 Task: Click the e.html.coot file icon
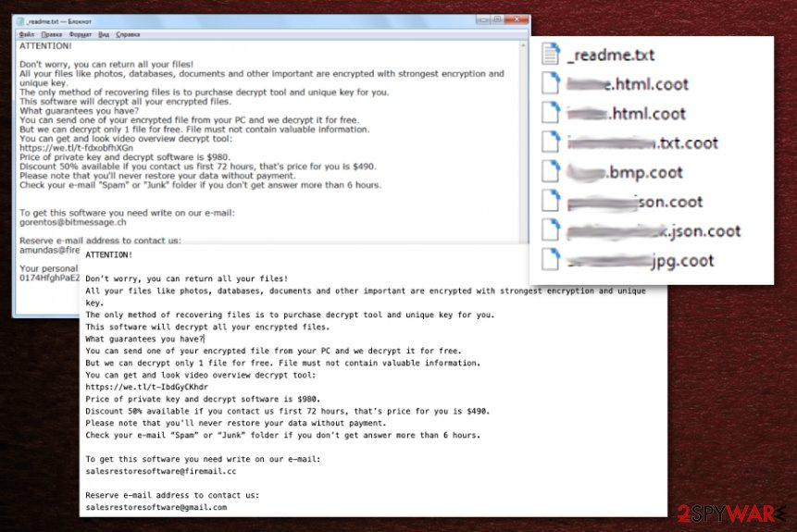point(552,84)
